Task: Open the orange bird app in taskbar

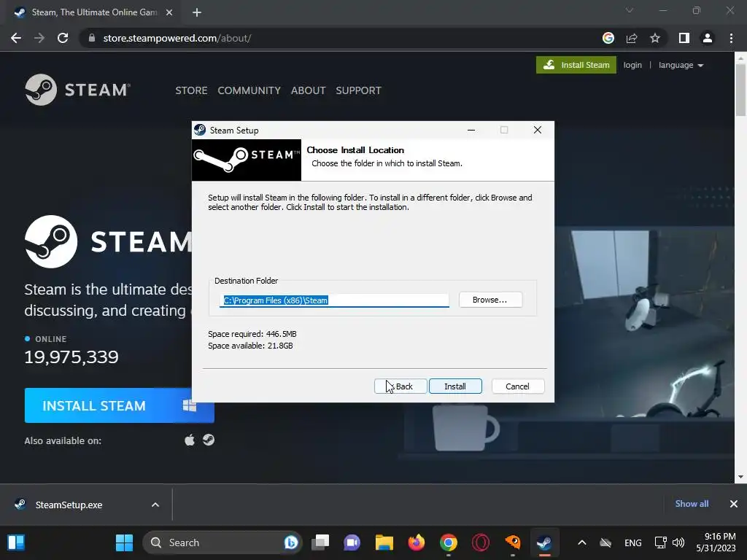Action: click(x=513, y=542)
